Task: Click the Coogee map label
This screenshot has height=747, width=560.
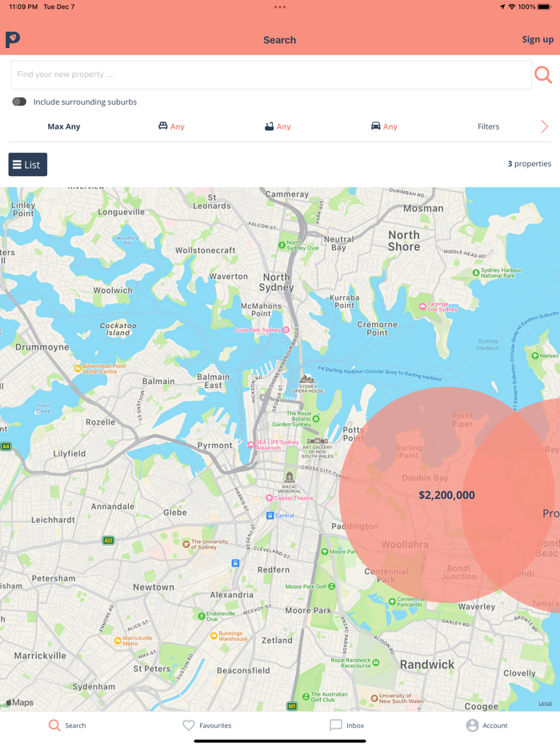Action: click(482, 706)
